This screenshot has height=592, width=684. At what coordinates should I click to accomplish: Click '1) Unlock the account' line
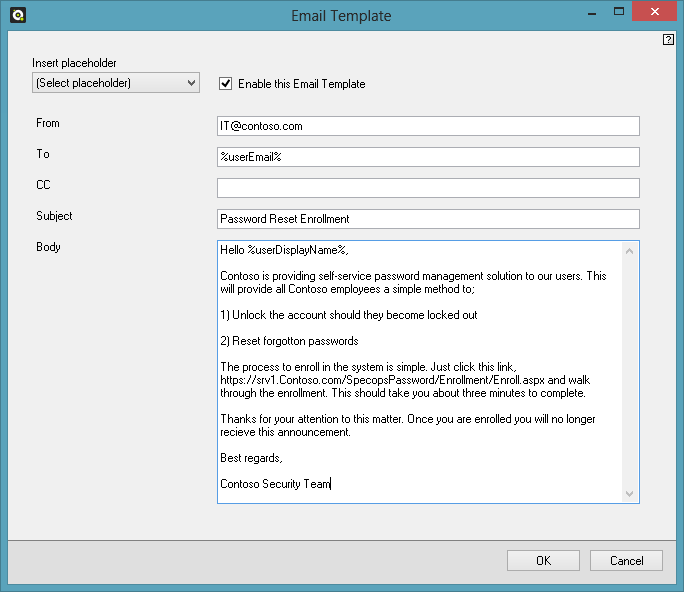pyautogui.click(x=349, y=315)
